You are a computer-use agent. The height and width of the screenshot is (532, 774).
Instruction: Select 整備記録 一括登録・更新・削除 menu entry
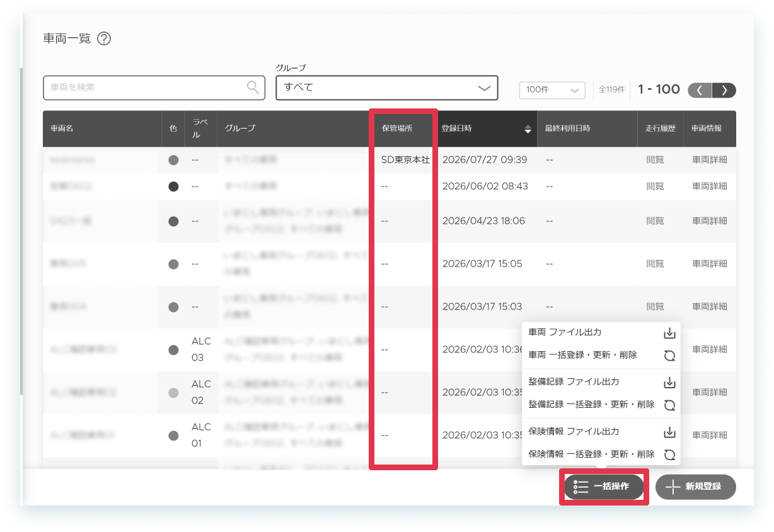click(x=601, y=405)
